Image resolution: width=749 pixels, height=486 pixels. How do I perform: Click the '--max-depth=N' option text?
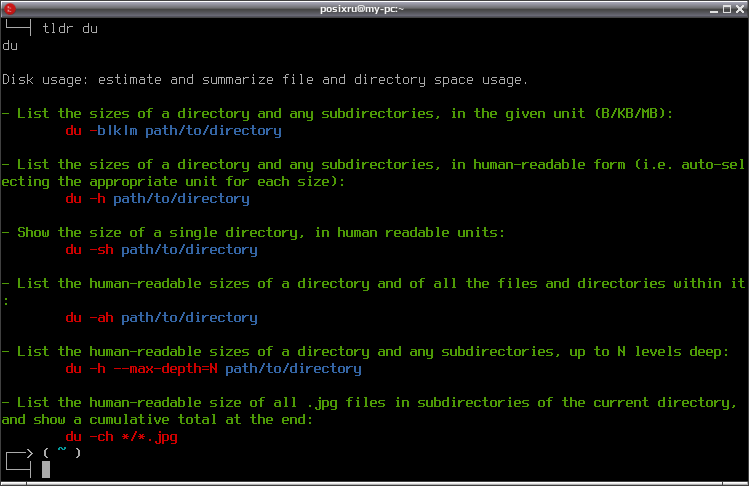165,368
